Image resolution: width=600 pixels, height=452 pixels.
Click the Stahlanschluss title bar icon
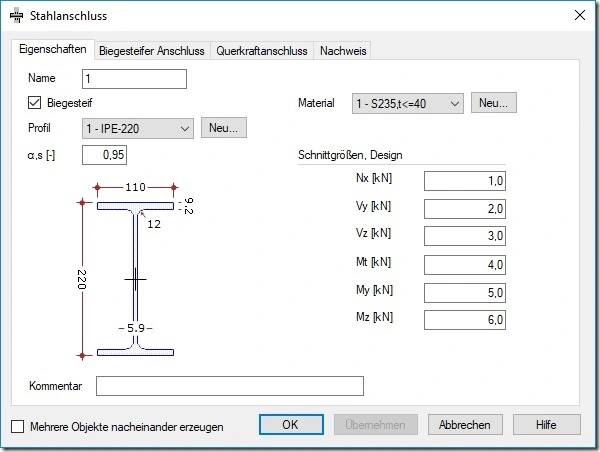(x=16, y=16)
